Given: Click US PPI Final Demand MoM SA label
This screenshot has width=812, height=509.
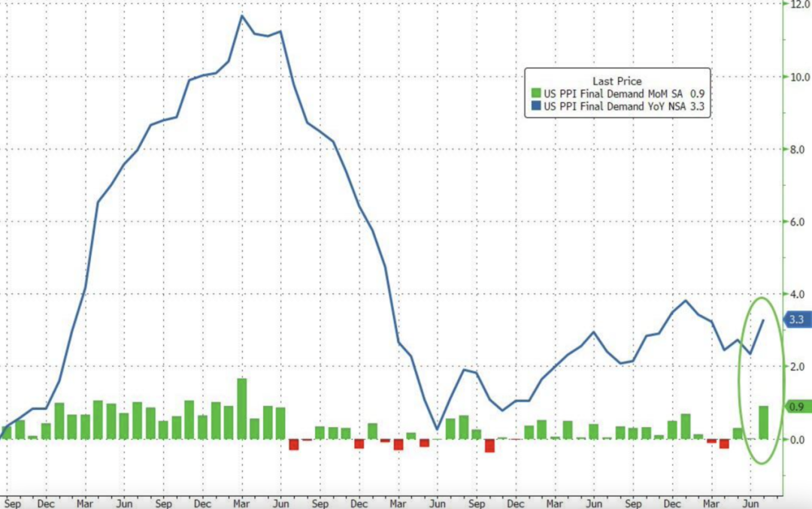Looking at the screenshot, I should [x=614, y=94].
